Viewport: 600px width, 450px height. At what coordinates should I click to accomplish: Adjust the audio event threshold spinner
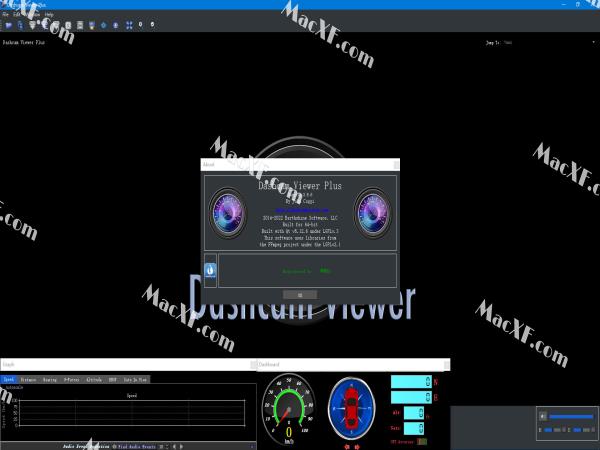click(164, 447)
